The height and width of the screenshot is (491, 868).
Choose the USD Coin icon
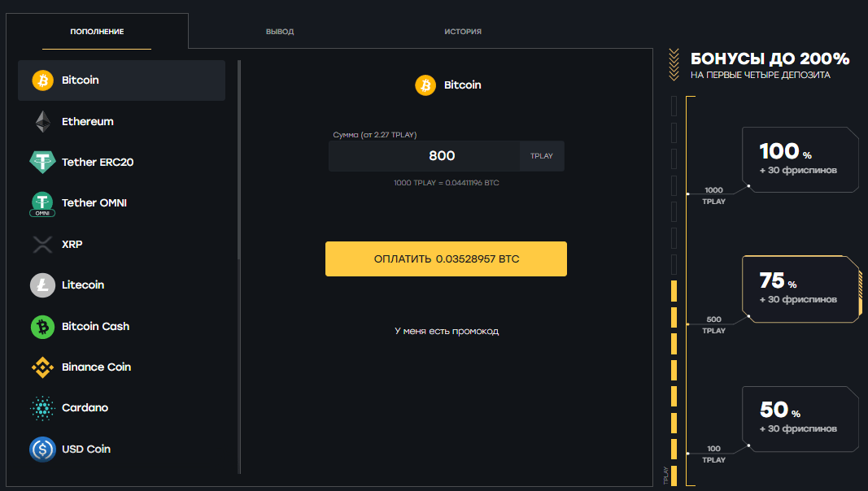point(42,449)
